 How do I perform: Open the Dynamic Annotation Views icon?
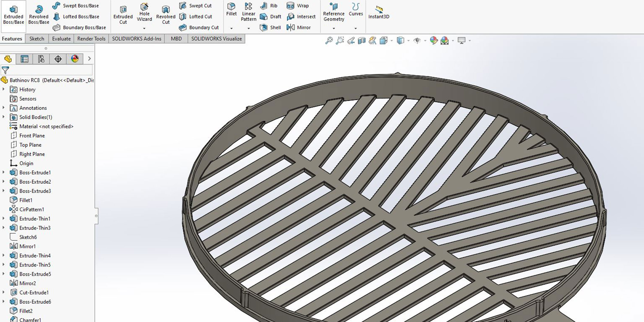click(372, 41)
